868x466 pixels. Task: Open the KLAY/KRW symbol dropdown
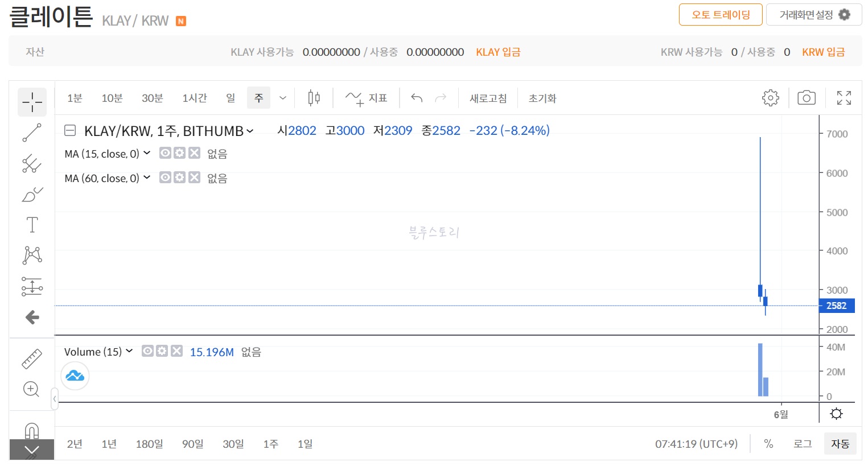pyautogui.click(x=249, y=131)
